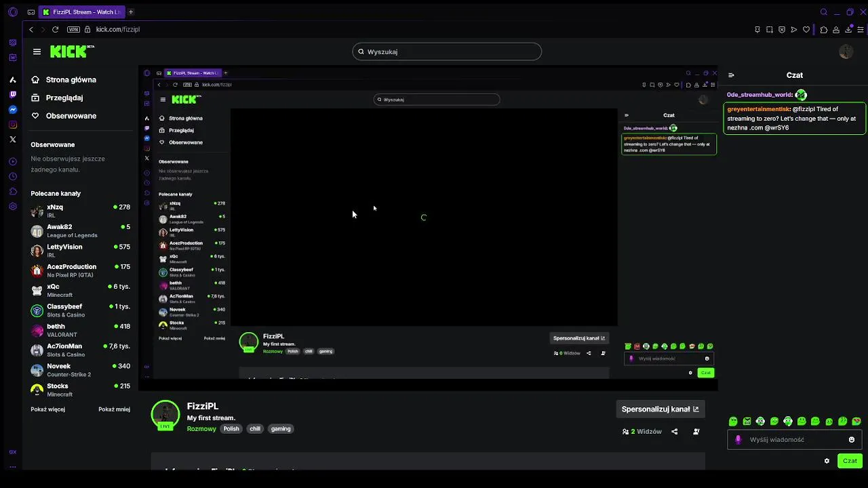868x488 pixels.
Task: Open recommended channel xNzq
Action: pyautogui.click(x=80, y=211)
